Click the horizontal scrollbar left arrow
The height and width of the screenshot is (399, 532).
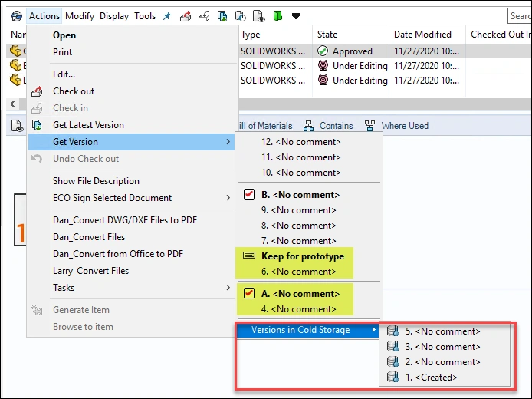12,104
